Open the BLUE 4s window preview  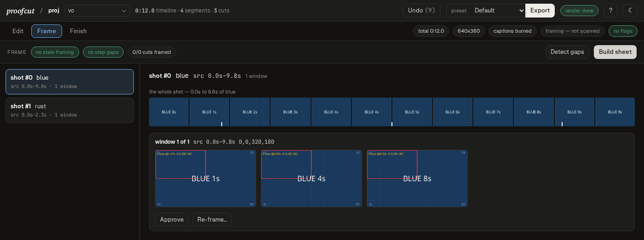311,178
